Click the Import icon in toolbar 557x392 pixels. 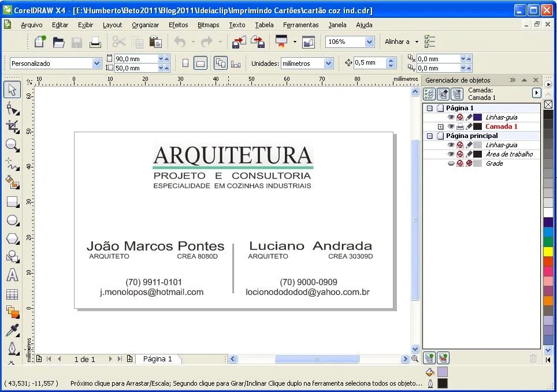(x=239, y=42)
